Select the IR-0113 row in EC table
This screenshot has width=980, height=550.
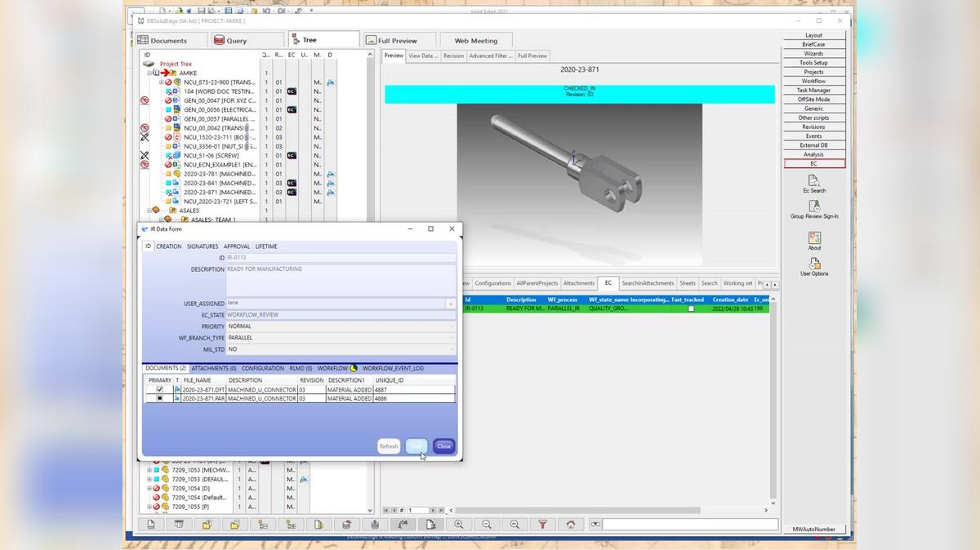click(616, 309)
